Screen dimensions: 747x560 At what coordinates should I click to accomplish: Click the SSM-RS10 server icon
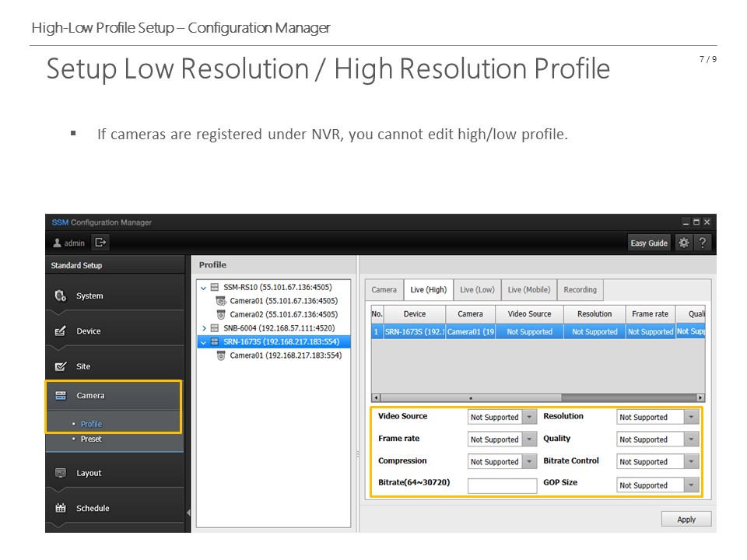tap(215, 287)
